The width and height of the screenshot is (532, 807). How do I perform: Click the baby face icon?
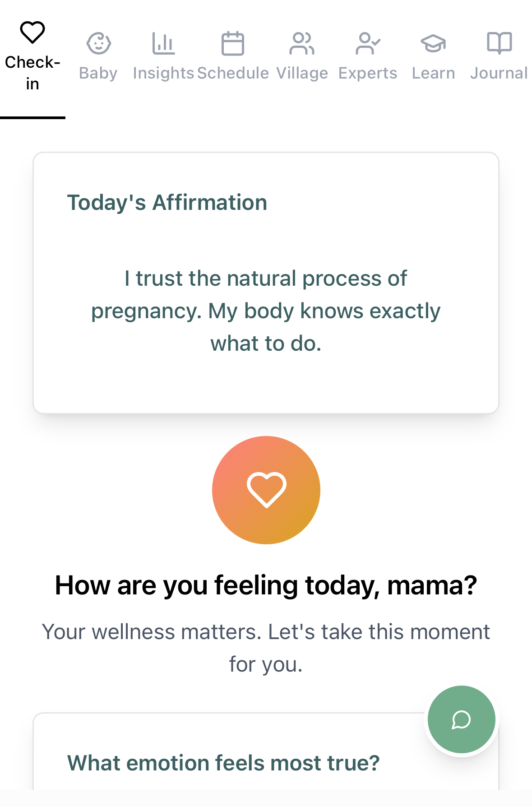coord(98,44)
